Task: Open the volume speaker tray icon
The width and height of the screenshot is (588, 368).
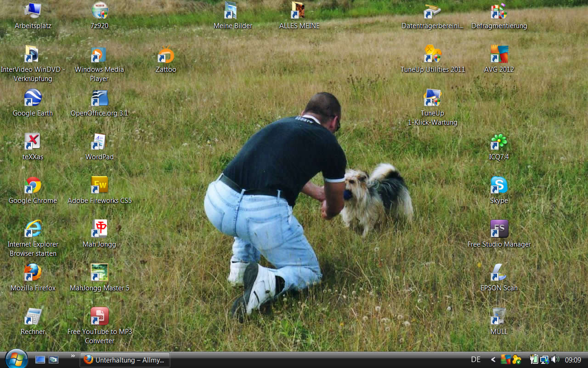Action: (555, 359)
